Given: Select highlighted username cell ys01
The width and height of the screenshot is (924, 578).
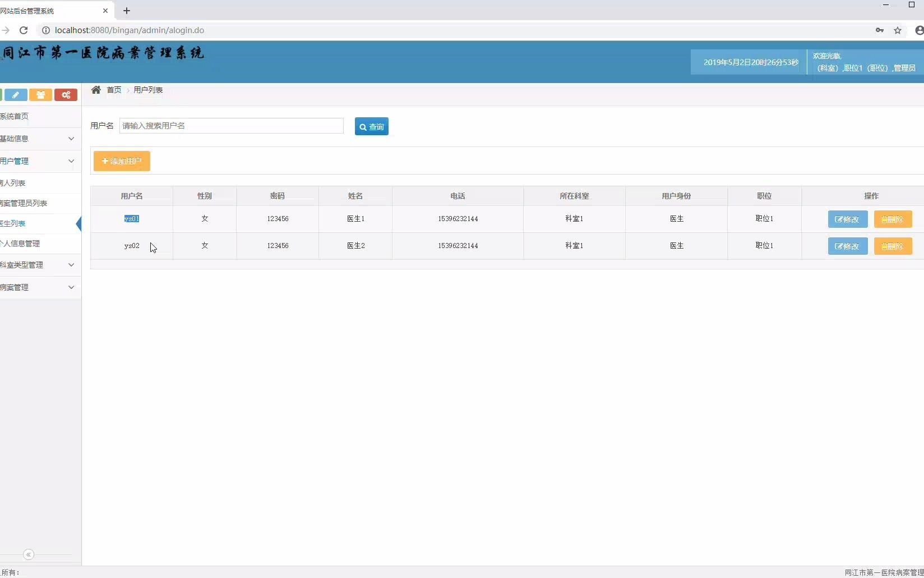Looking at the screenshot, I should pyautogui.click(x=132, y=219).
